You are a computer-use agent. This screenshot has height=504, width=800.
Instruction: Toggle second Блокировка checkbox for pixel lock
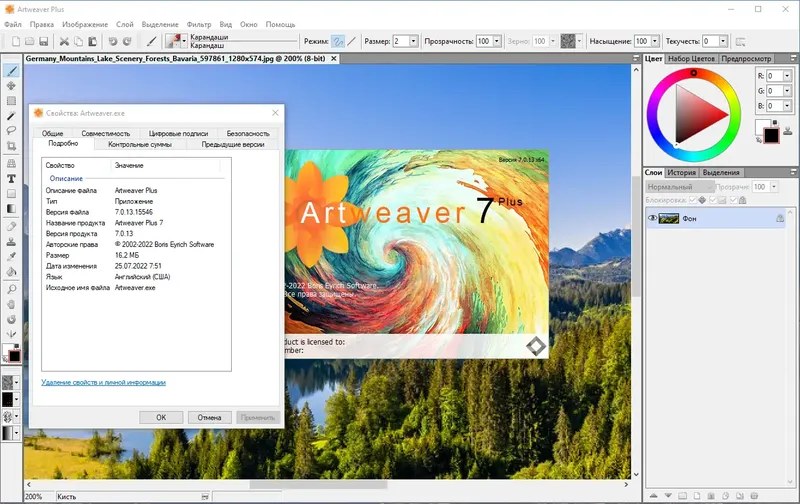[713, 200]
